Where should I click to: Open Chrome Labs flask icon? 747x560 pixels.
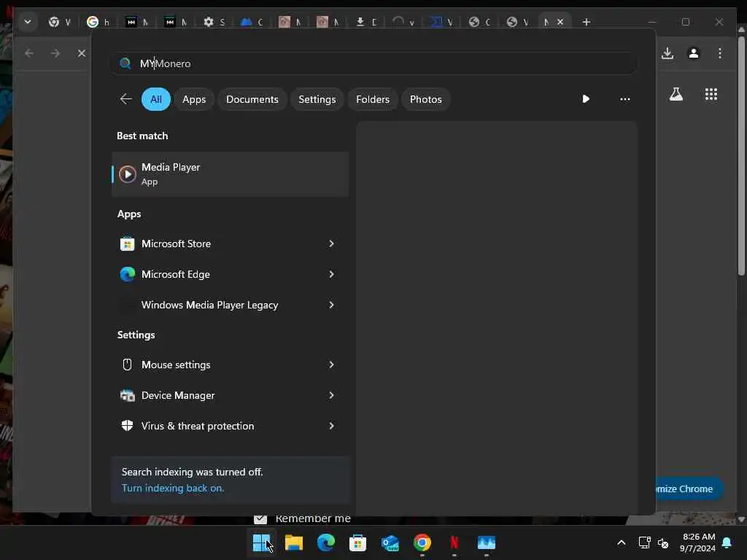pos(676,94)
